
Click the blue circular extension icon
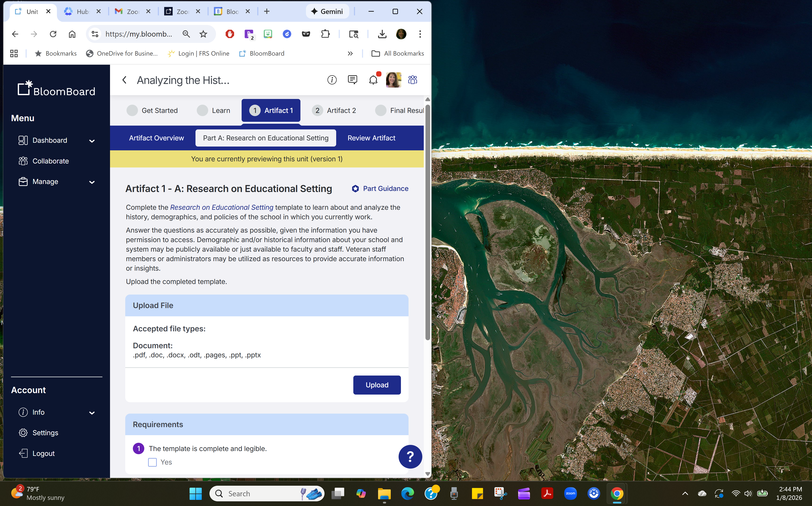click(x=287, y=34)
